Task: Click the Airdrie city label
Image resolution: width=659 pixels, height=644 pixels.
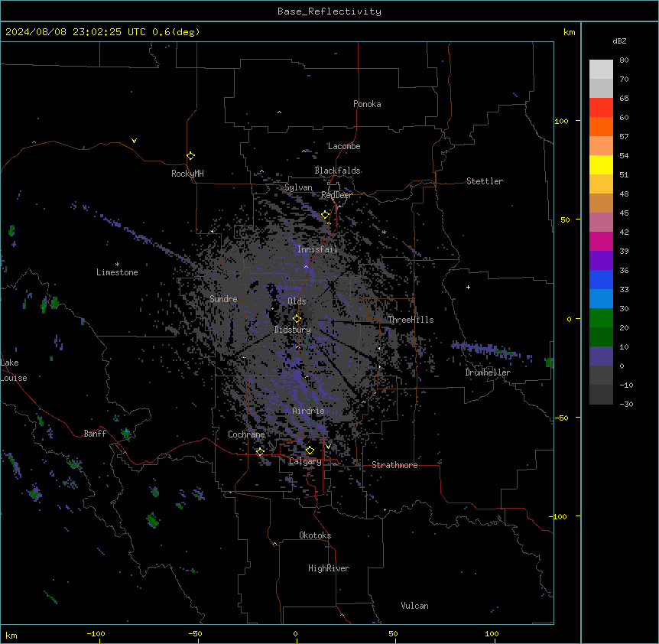Action: (x=308, y=411)
